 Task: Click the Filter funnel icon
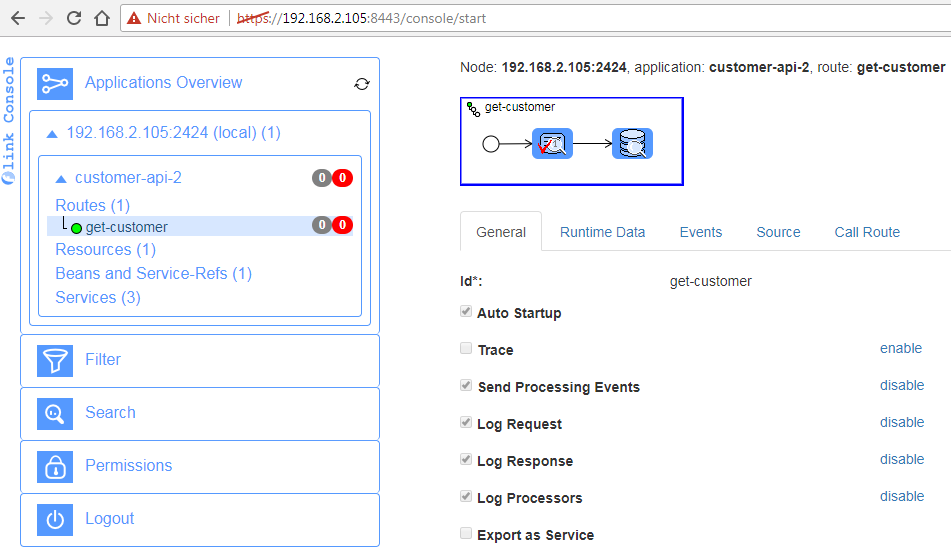point(55,360)
